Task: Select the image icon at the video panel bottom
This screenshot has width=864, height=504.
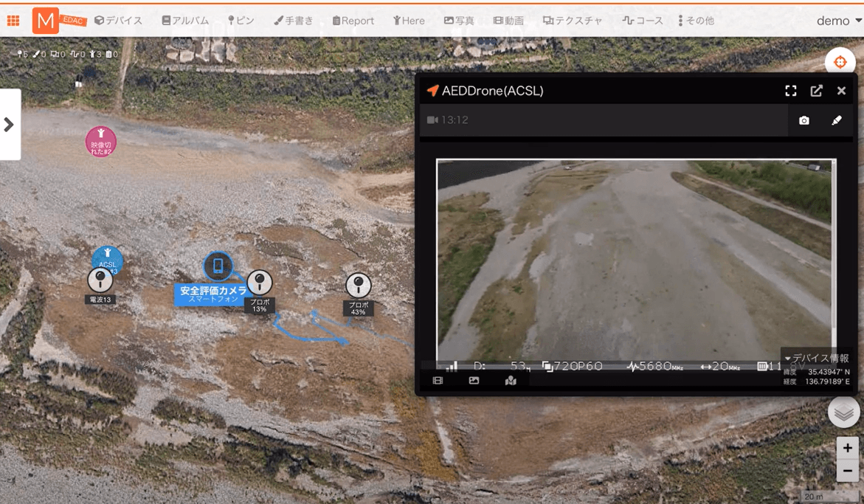Action: pos(472,381)
